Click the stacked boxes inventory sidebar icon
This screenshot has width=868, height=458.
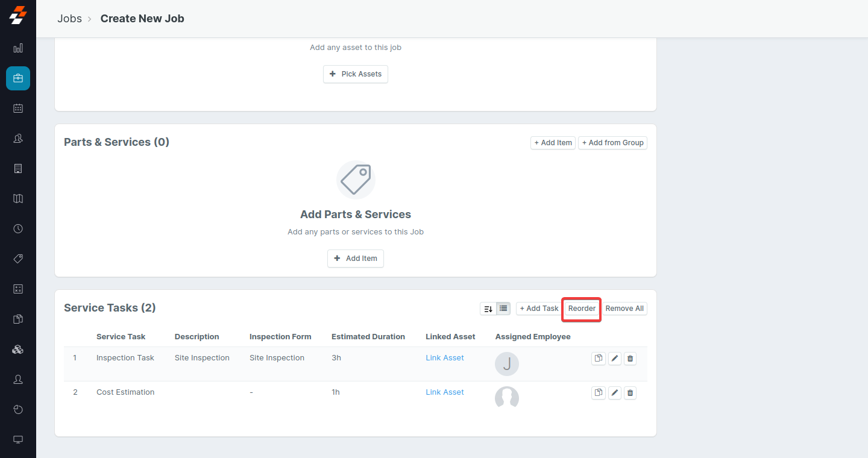[x=18, y=350]
